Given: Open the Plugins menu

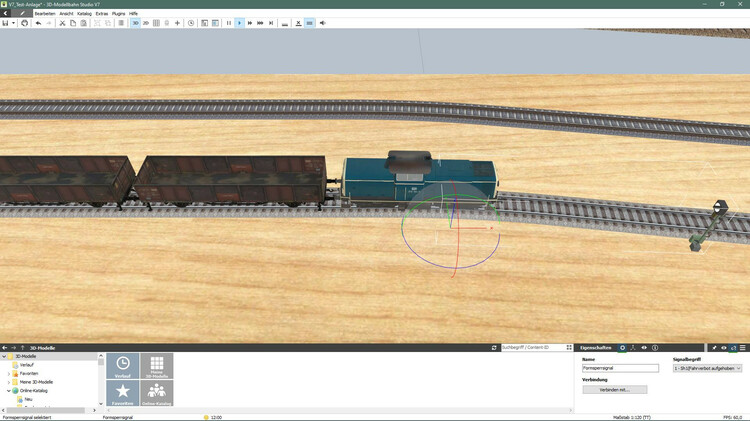Looking at the screenshot, I should click(119, 14).
